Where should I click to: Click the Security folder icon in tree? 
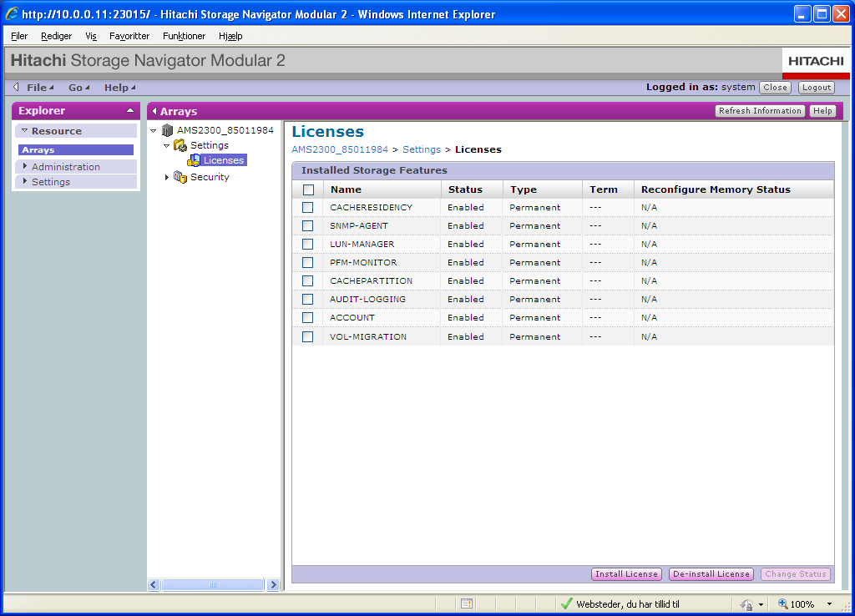click(180, 177)
